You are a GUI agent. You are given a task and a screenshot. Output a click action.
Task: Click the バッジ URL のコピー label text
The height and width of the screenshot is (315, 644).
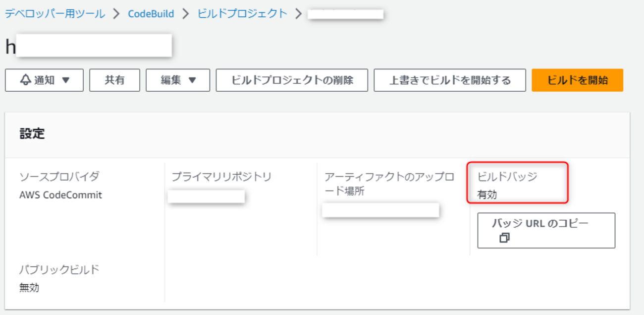coord(540,223)
